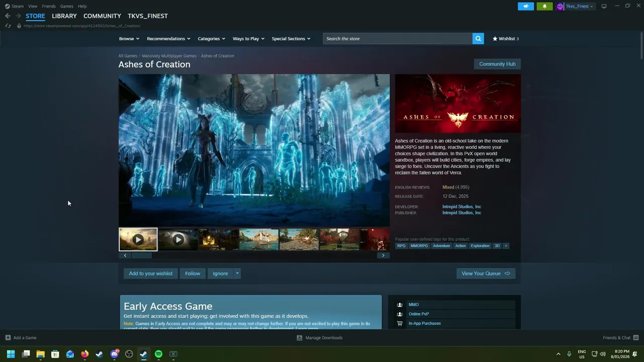Expand the Browse dropdown

pyautogui.click(x=129, y=39)
